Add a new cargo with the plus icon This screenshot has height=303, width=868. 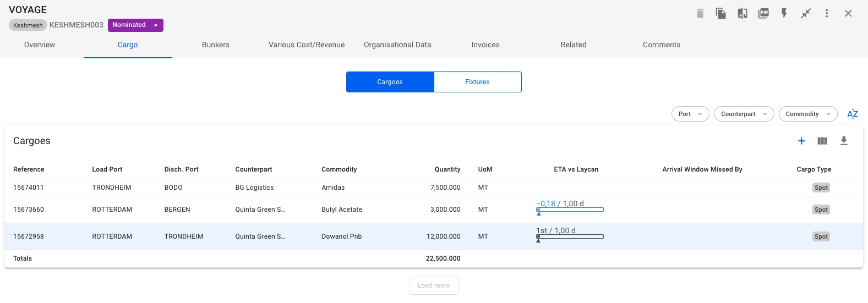(x=801, y=141)
